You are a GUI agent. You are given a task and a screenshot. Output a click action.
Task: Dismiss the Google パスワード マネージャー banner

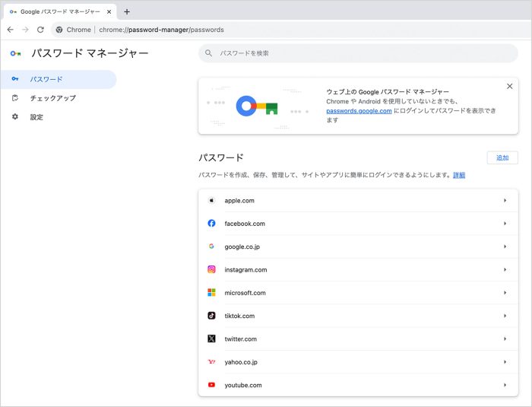pyautogui.click(x=509, y=87)
